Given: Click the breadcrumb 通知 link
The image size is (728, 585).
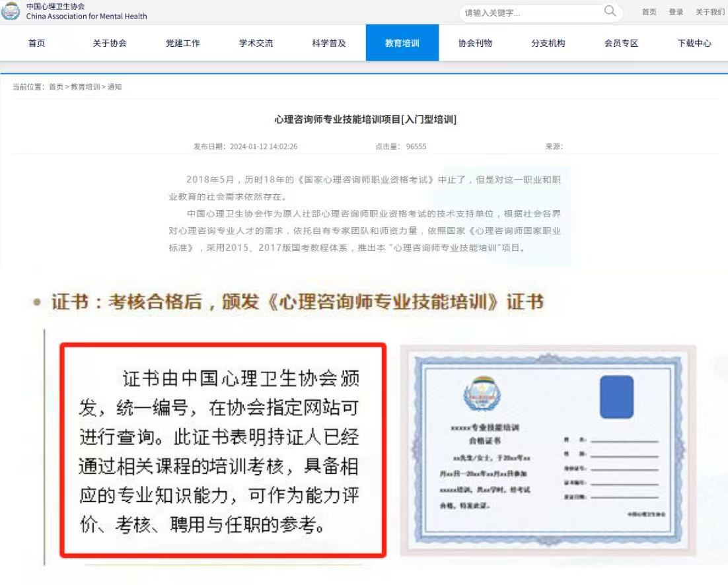Looking at the screenshot, I should click(115, 86).
